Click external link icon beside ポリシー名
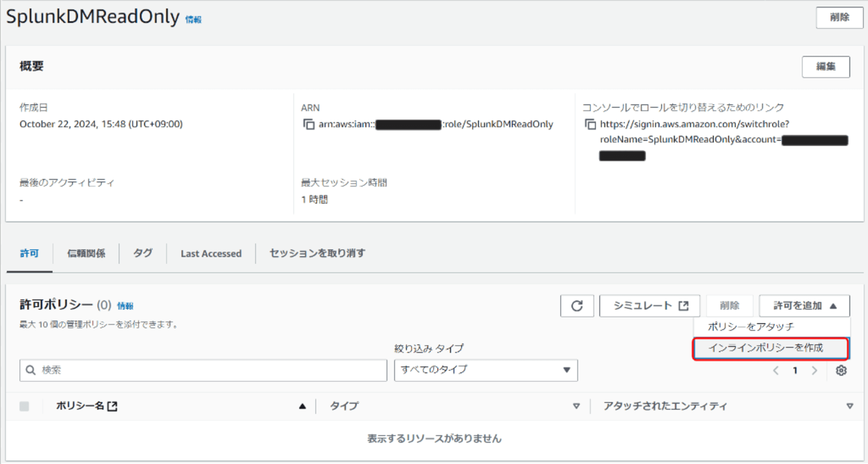The width and height of the screenshot is (868, 464). (x=112, y=406)
